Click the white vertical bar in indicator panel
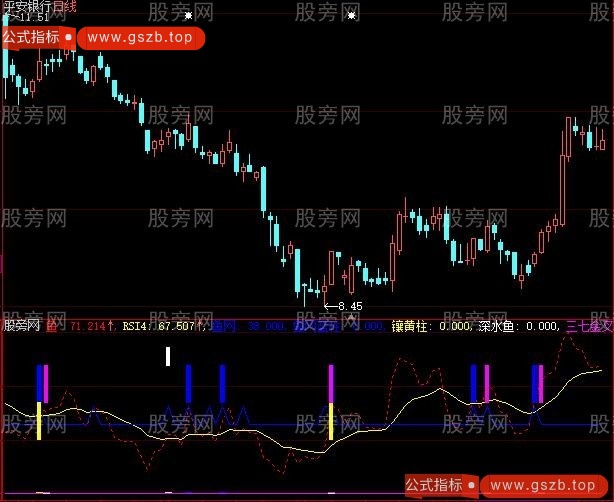Viewport: 614px width, 502px height. point(169,356)
